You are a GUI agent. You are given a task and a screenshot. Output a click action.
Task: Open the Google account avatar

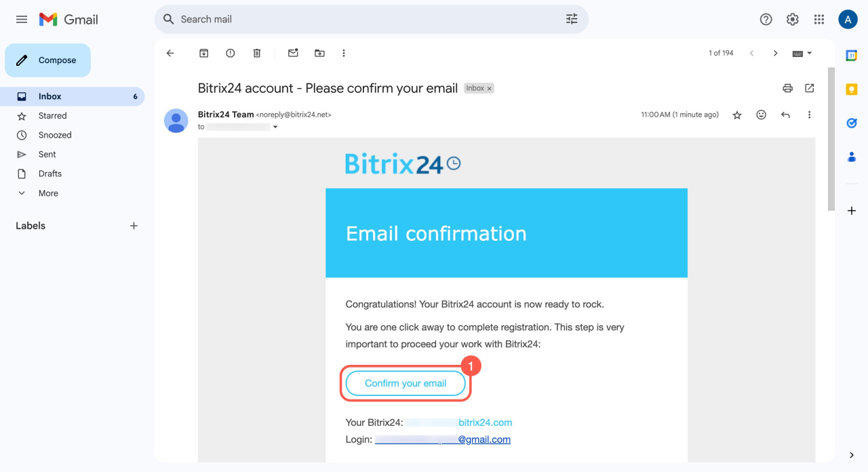pyautogui.click(x=848, y=20)
